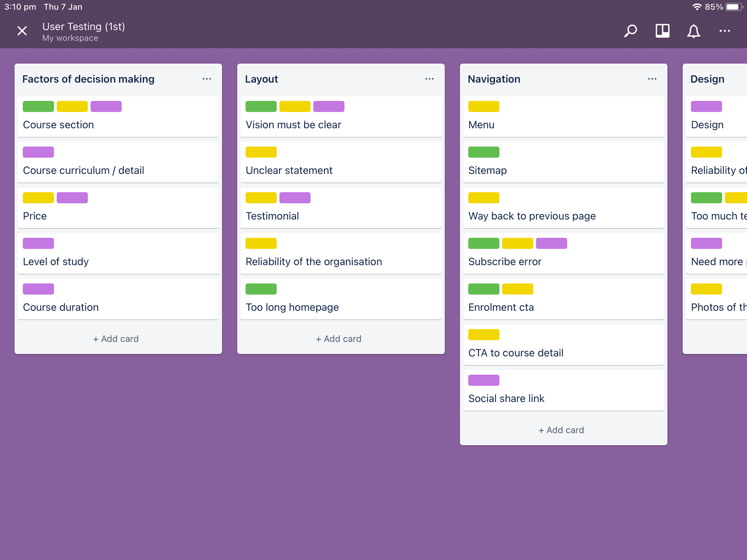Add a card to the Navigation list

pos(561,430)
